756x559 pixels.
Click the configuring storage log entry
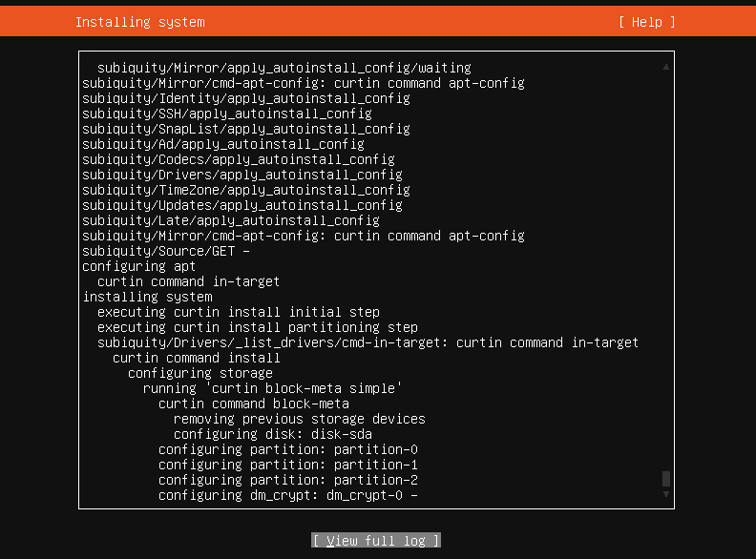[x=199, y=373]
